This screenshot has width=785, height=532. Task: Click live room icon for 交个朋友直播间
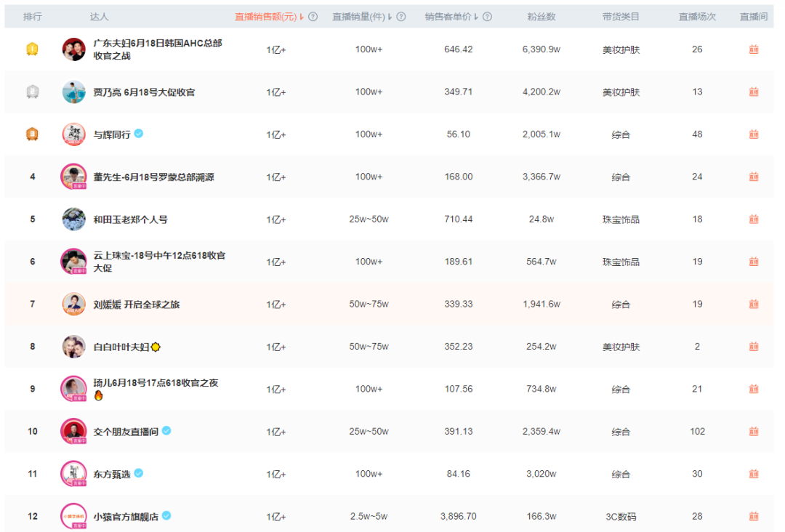(754, 432)
